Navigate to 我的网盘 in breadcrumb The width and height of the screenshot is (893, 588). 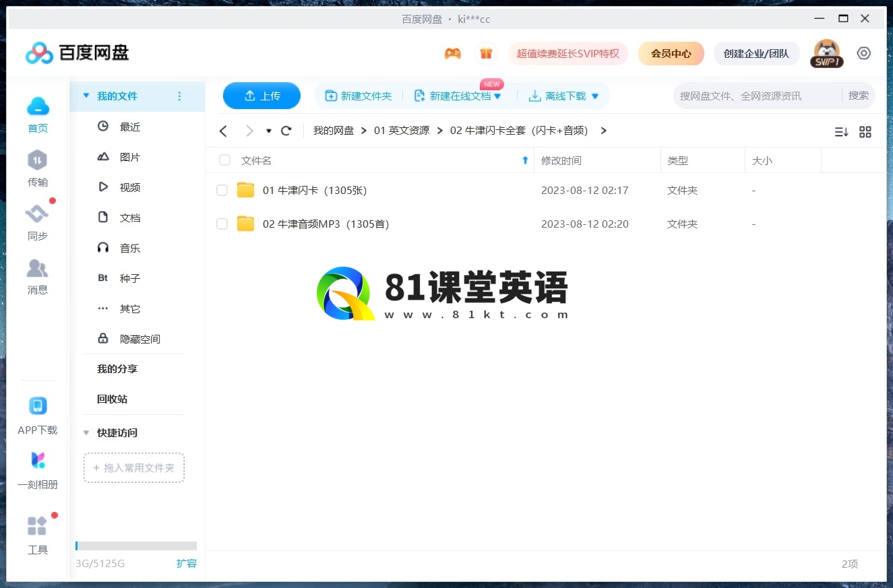click(334, 131)
